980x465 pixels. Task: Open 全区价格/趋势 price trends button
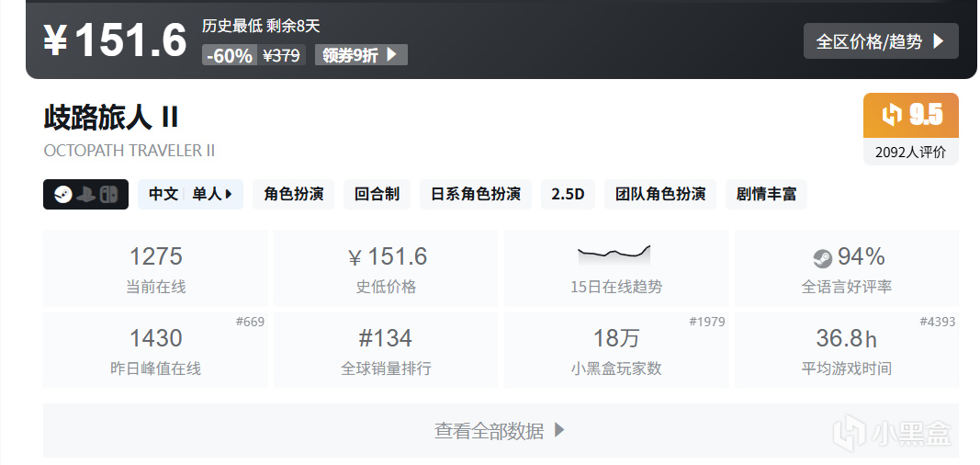[881, 41]
